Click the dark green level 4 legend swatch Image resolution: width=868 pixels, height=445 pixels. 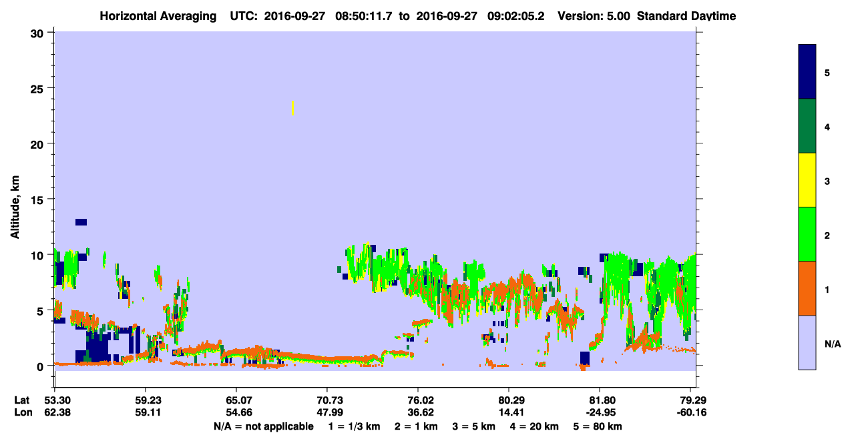pos(807,126)
